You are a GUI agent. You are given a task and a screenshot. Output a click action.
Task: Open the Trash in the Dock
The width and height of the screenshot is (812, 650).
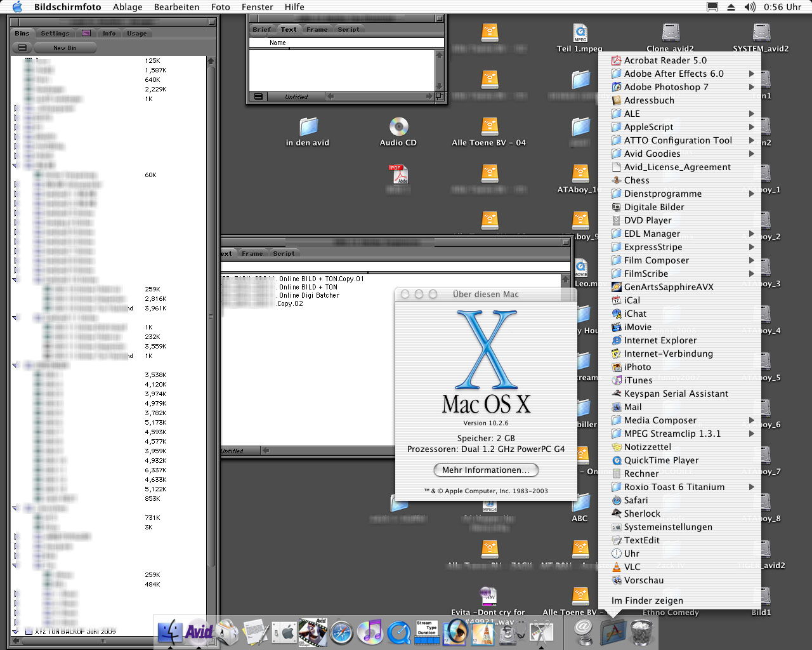pyautogui.click(x=642, y=632)
